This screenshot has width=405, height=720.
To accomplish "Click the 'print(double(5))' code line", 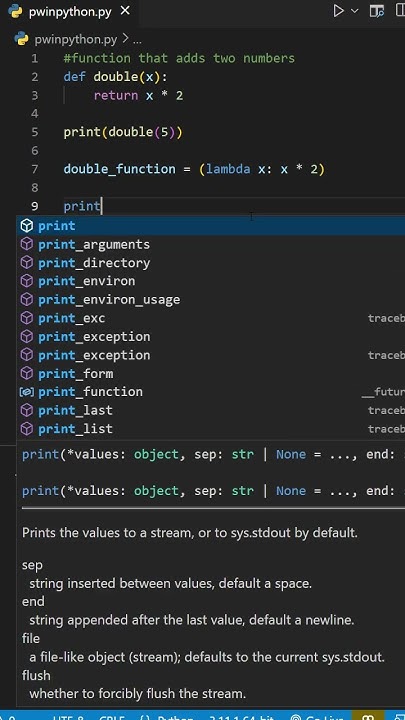I will click(x=123, y=132).
